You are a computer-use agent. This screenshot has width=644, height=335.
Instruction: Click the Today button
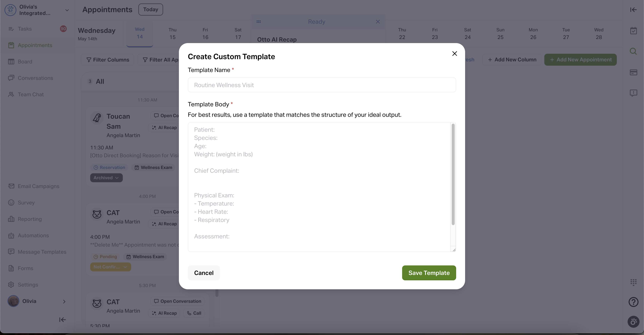151,10
